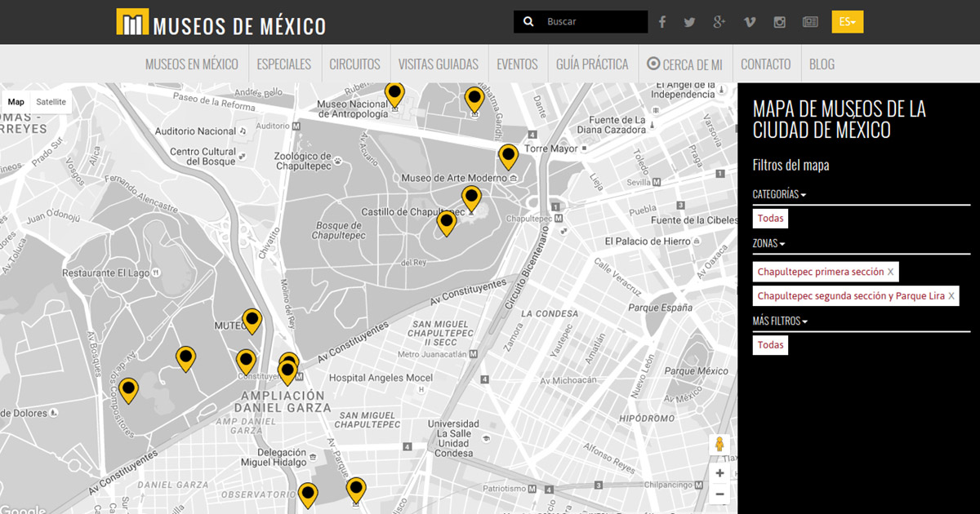The image size is (980, 514).
Task: Remove Chapultepec primera sección zone filter
Action: (890, 272)
